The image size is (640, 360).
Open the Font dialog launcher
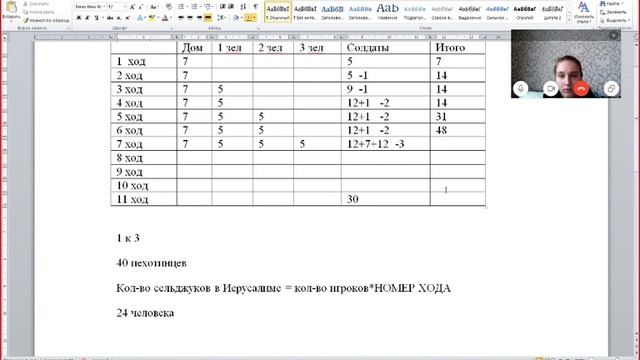(x=172, y=28)
